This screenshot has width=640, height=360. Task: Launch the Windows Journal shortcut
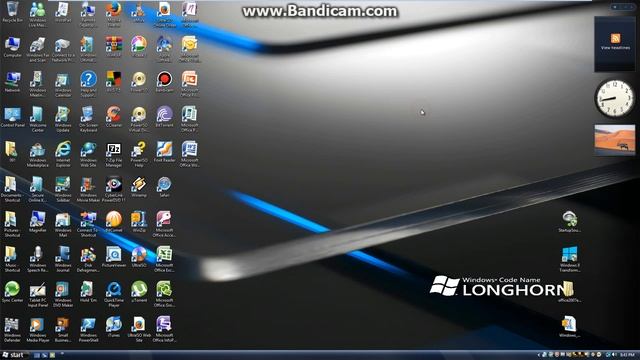(x=63, y=259)
